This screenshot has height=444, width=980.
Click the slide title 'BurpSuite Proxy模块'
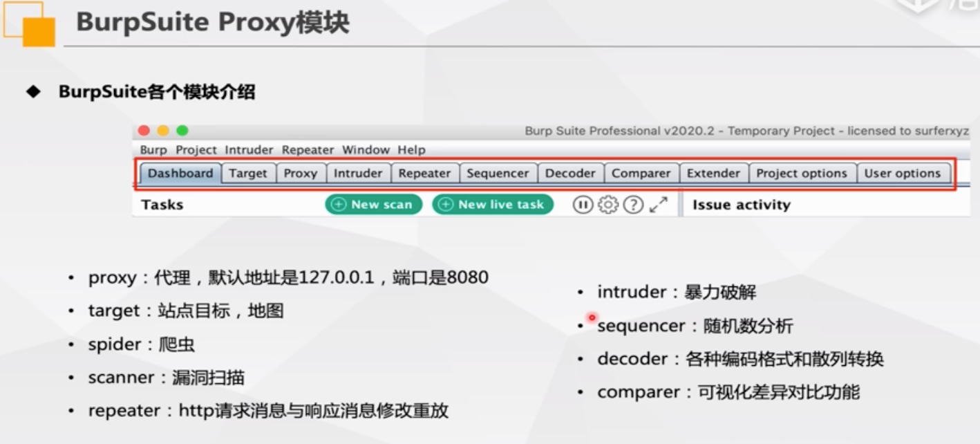[x=212, y=22]
